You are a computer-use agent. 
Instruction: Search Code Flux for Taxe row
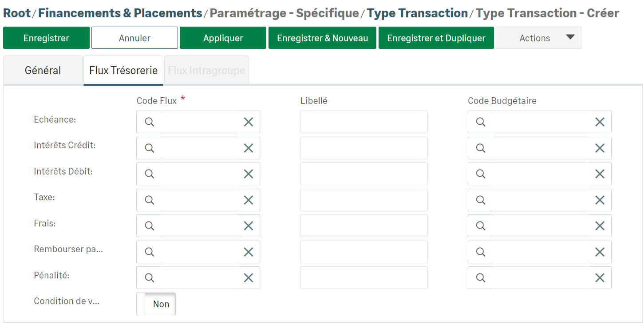[x=150, y=200]
